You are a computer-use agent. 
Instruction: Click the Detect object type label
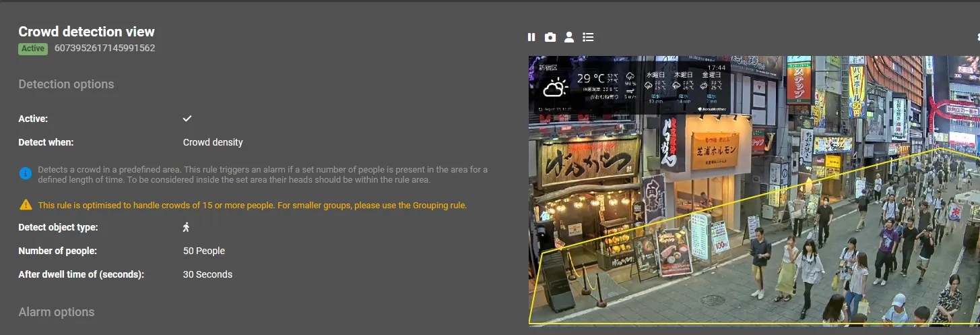click(58, 227)
